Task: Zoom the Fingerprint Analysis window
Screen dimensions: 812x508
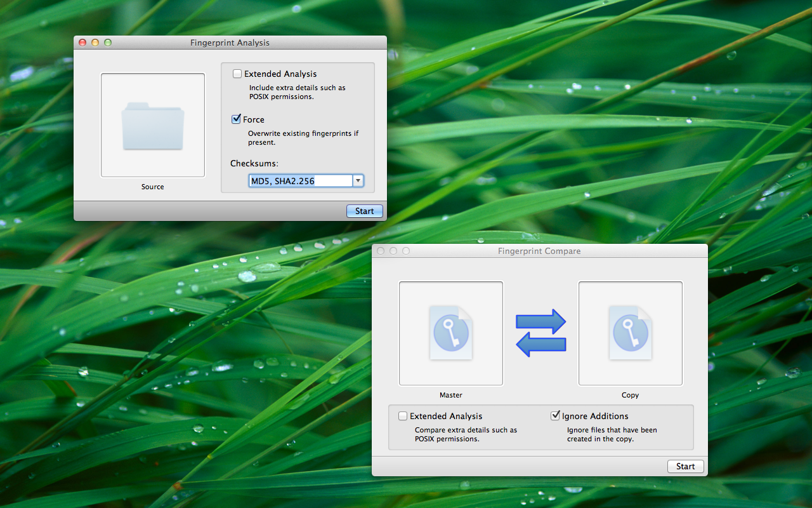Action: pos(108,43)
